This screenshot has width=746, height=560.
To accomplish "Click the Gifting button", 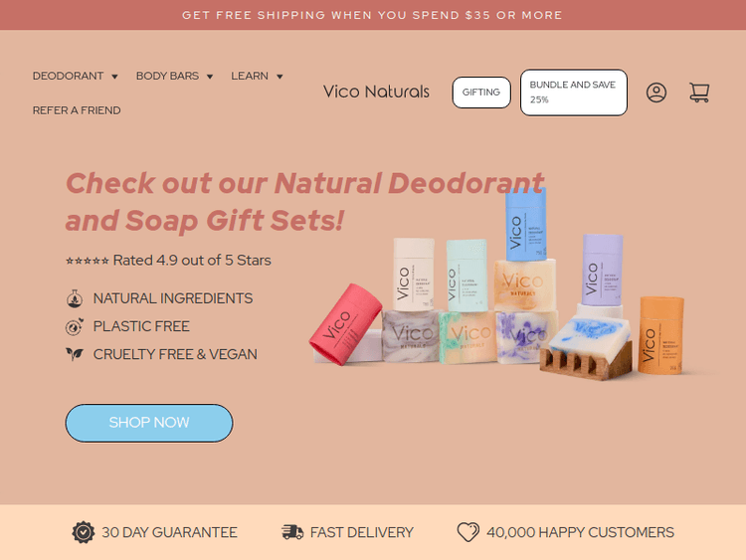I will (x=481, y=93).
